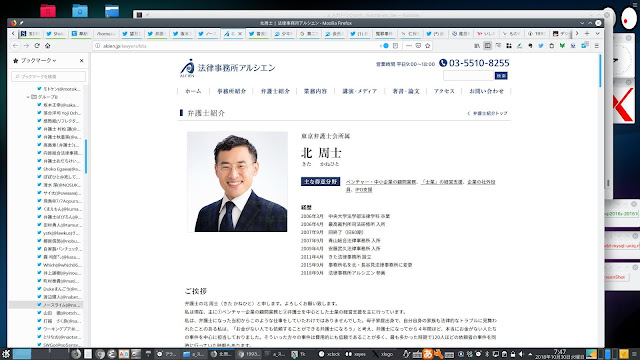Open the page actions menu in address bar
This screenshot has width=640, height=360.
(409, 46)
